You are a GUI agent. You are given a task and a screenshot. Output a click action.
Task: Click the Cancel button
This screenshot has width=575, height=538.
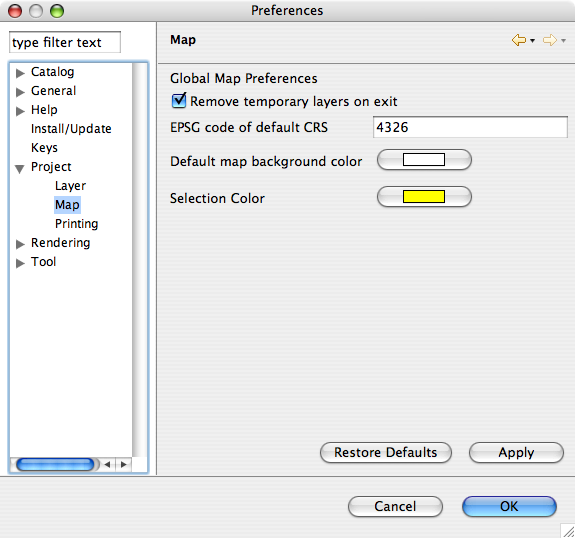(x=395, y=506)
